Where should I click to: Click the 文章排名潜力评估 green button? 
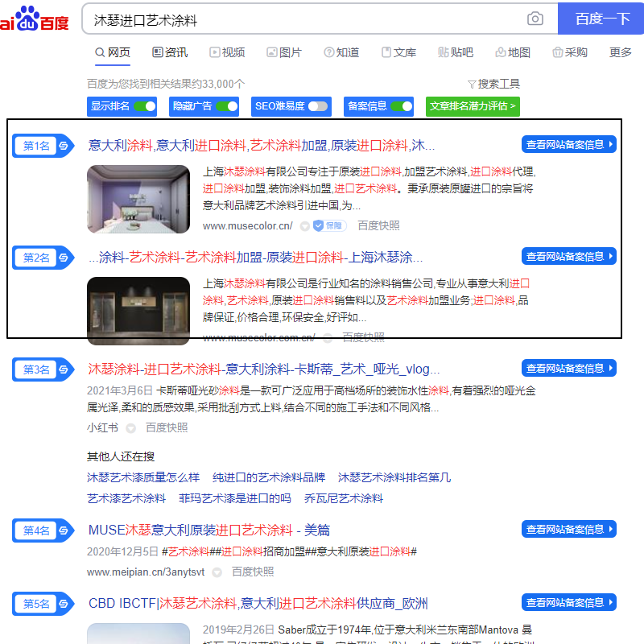[x=473, y=106]
